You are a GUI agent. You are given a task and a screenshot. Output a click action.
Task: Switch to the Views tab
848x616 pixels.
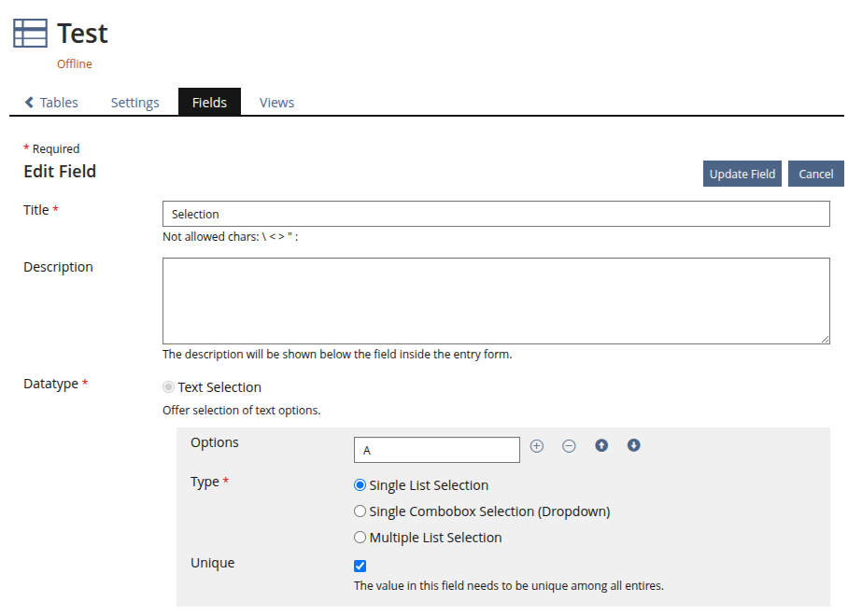click(x=276, y=103)
